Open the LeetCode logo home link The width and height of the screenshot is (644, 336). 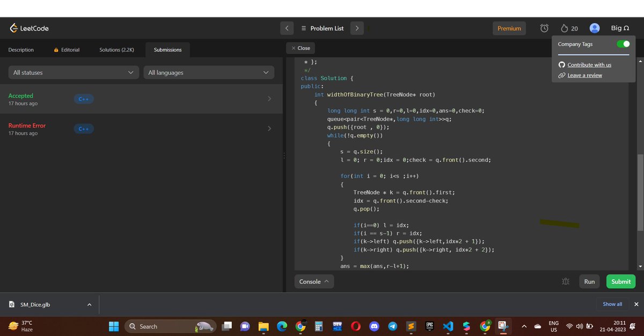pos(30,28)
